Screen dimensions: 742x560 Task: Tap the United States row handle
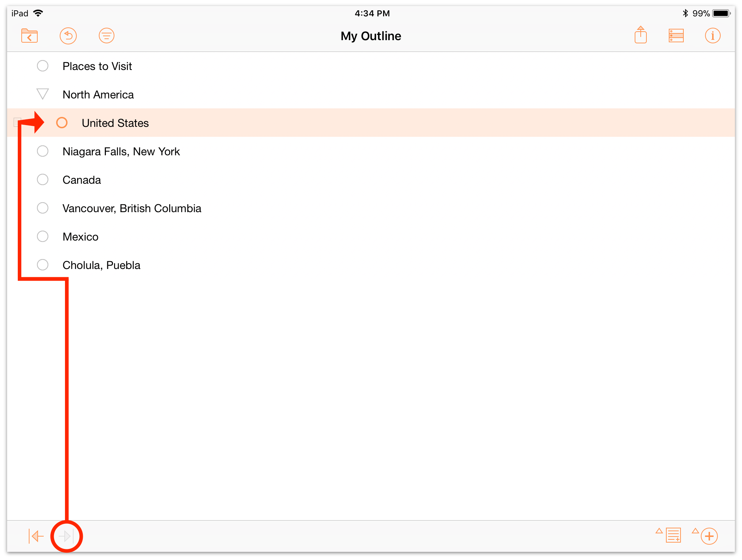click(x=62, y=123)
